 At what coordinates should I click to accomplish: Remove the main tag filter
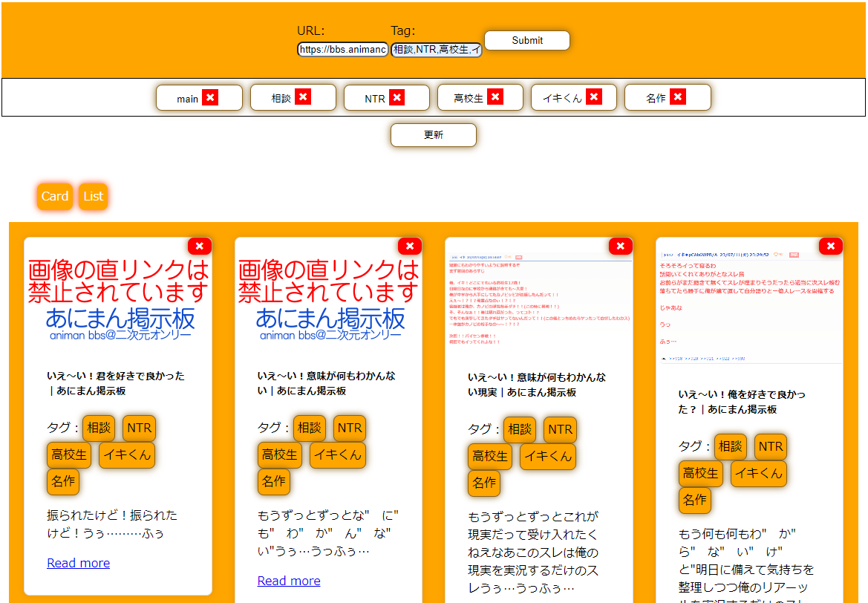click(210, 97)
